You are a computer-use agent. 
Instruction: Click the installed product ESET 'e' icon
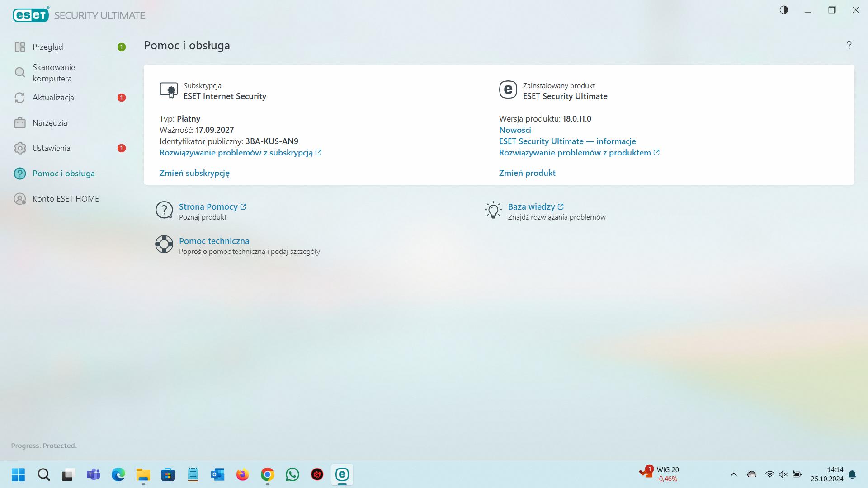point(508,89)
